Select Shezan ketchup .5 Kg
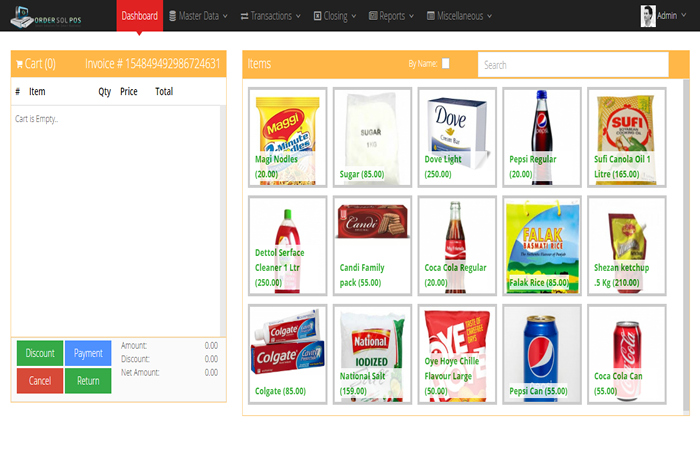Viewport: 700px width, 467px height. [627, 246]
